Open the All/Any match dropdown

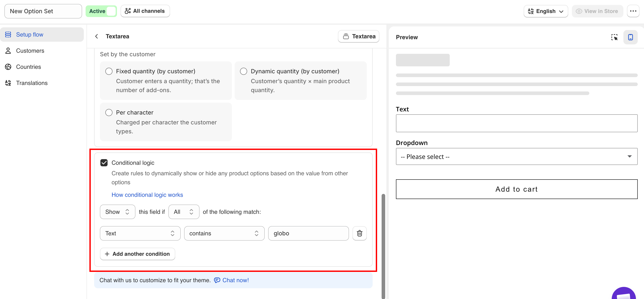[184, 212]
